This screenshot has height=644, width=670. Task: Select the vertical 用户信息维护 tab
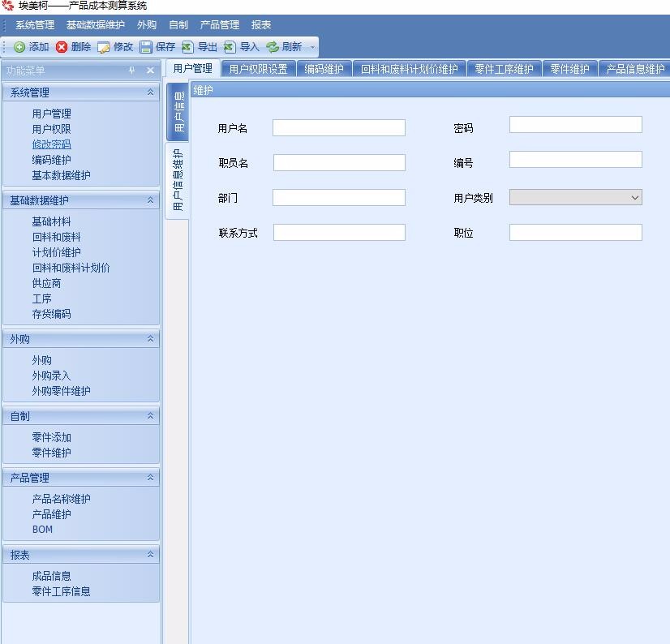click(x=178, y=180)
